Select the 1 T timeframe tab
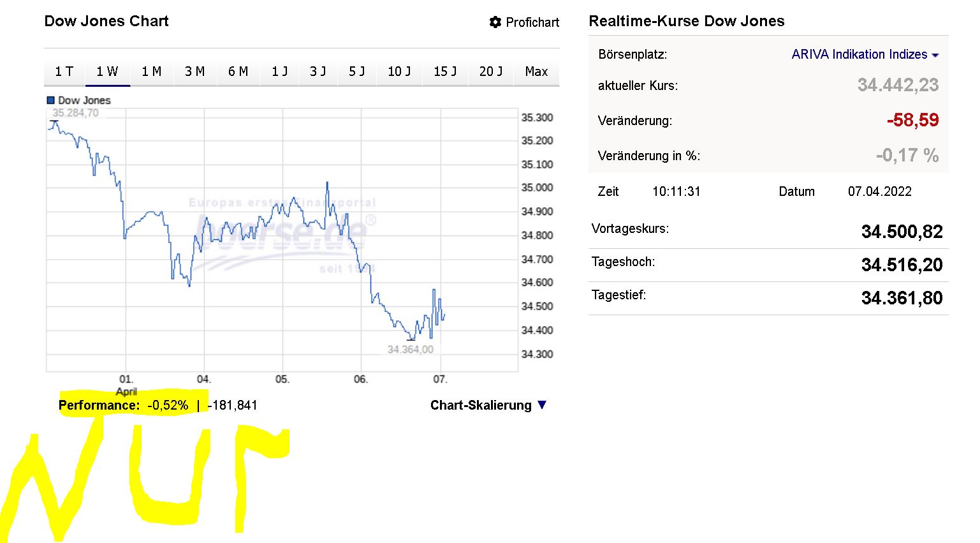The height and width of the screenshot is (543, 980). point(64,71)
